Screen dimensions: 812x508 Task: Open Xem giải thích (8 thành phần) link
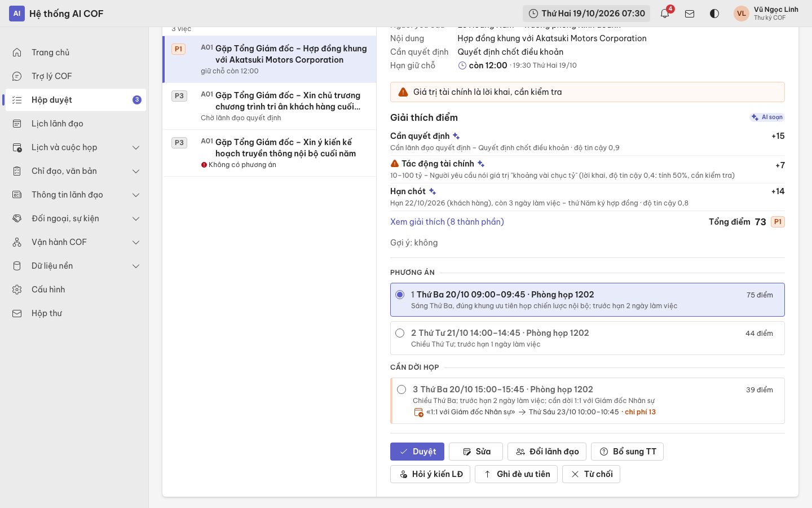[x=447, y=222]
